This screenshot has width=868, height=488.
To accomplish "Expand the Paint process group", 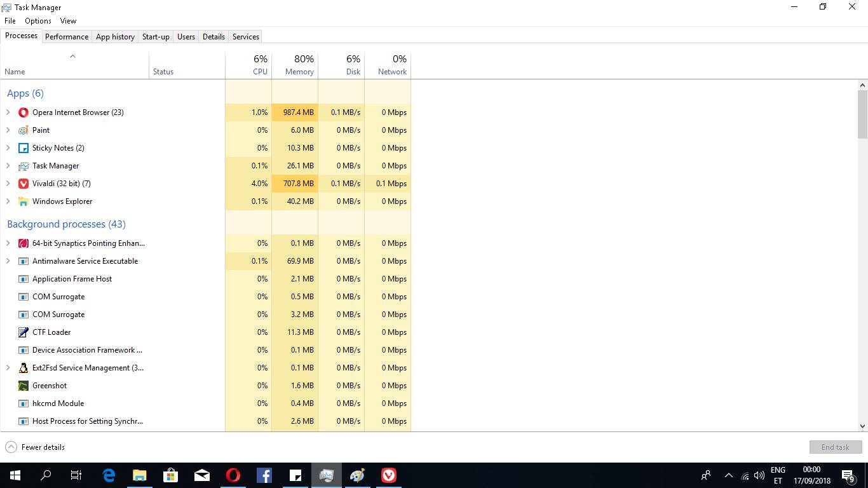I will tap(8, 130).
